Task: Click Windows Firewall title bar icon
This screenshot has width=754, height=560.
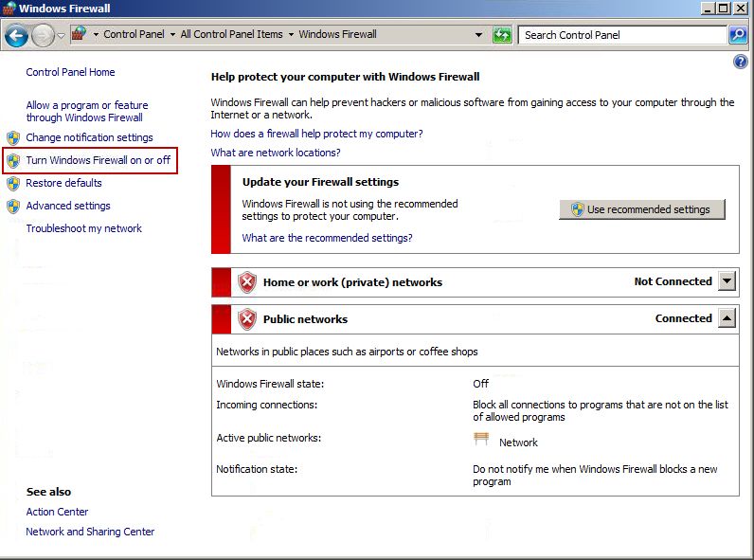Action: [9, 9]
